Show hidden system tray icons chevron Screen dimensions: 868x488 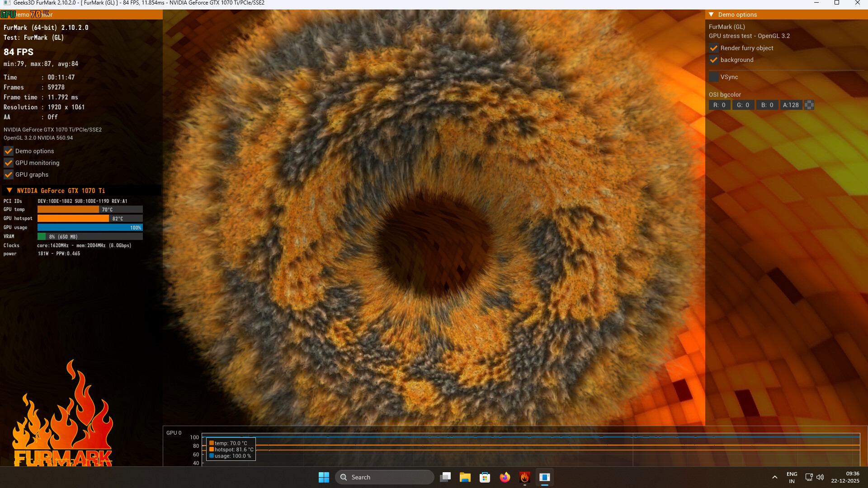[x=774, y=477]
